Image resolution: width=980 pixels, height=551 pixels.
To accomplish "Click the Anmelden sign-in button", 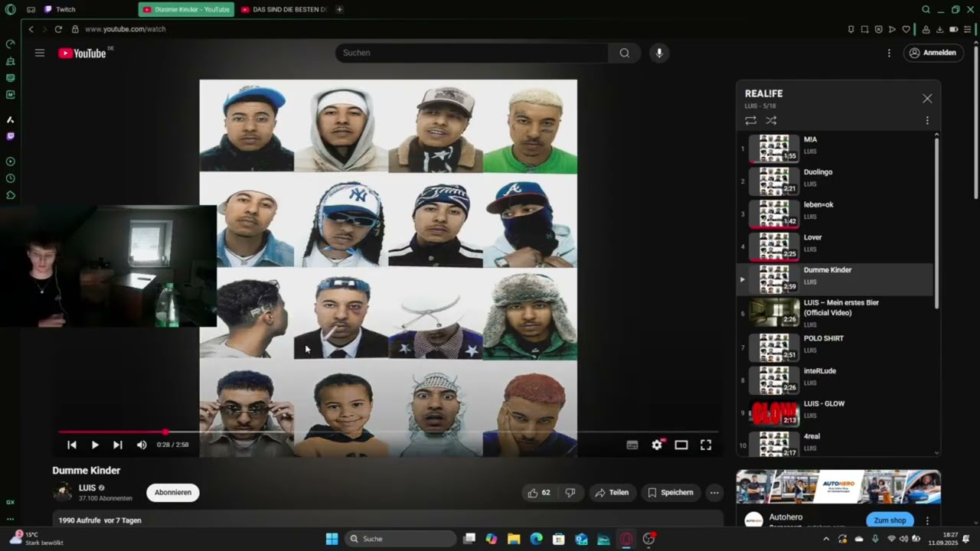I will [x=933, y=53].
